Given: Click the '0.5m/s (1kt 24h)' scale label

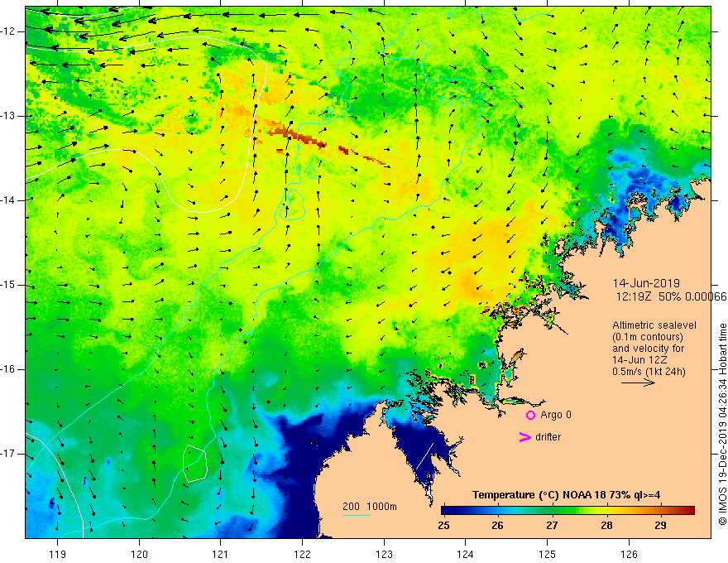Looking at the screenshot, I should (649, 371).
